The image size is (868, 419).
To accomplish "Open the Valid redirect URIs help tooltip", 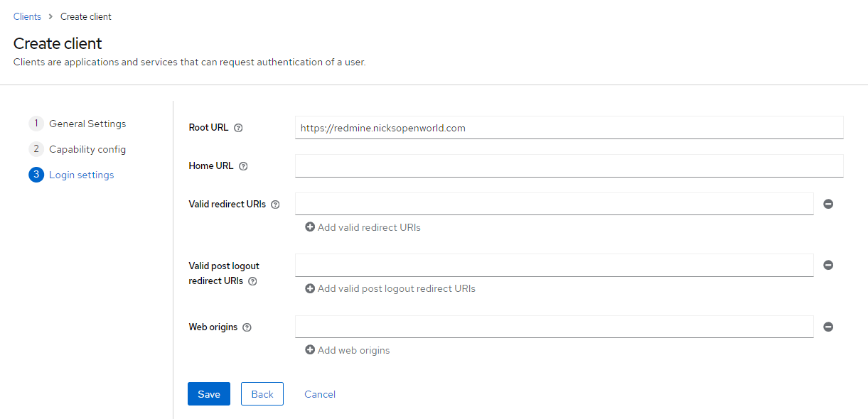I will (275, 204).
